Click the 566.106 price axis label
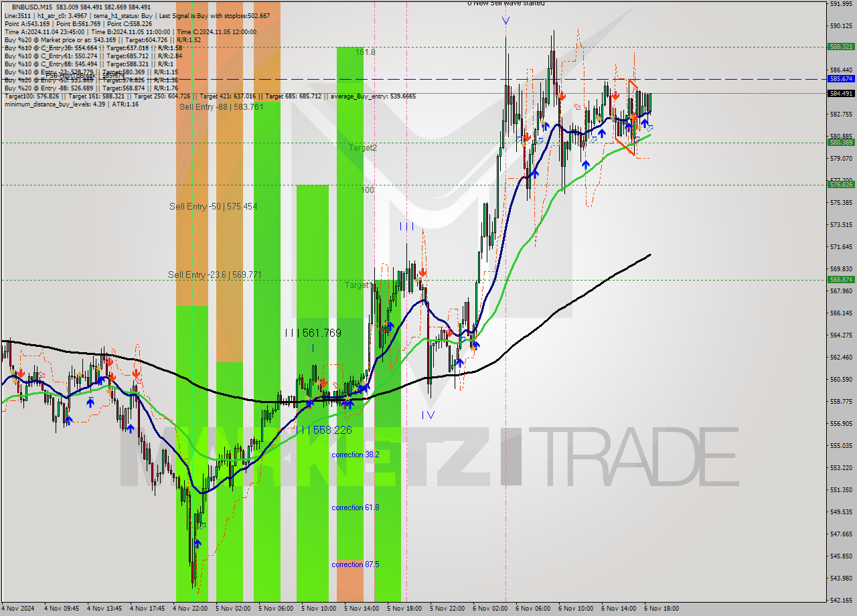Image resolution: width=857 pixels, height=616 pixels. click(841, 313)
